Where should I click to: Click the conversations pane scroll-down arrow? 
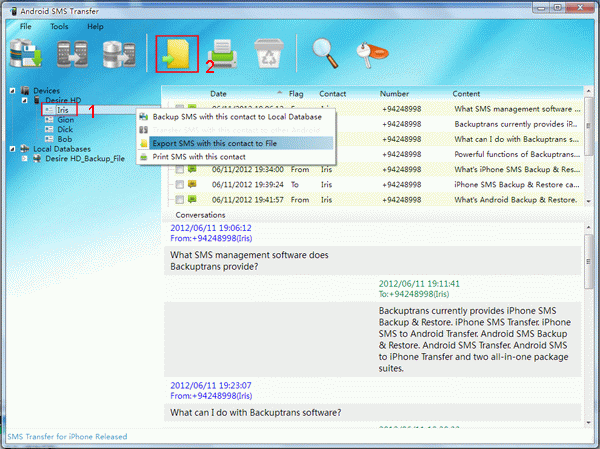[x=588, y=423]
